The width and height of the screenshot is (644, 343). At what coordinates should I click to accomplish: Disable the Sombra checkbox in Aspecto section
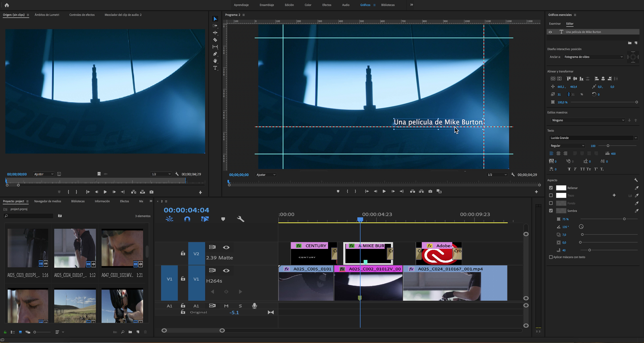coord(551,211)
